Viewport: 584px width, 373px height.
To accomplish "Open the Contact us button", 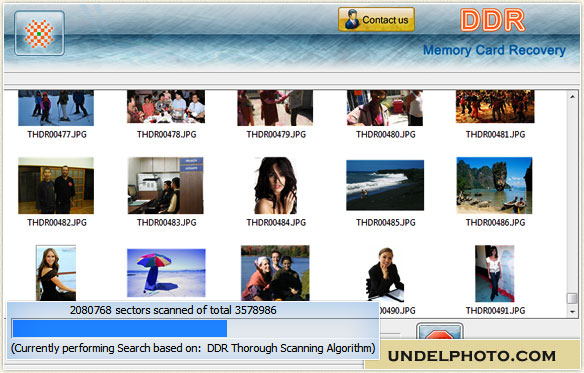I will 376,19.
